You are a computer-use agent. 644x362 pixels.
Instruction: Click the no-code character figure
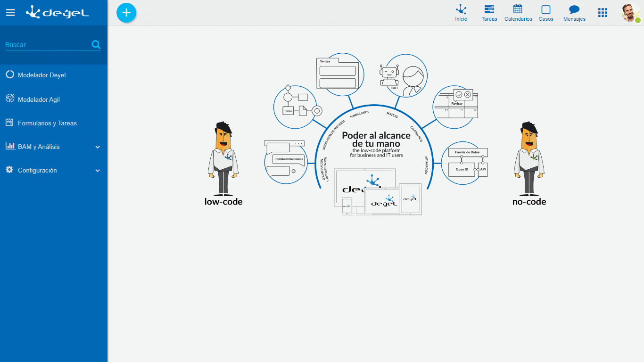point(529,159)
